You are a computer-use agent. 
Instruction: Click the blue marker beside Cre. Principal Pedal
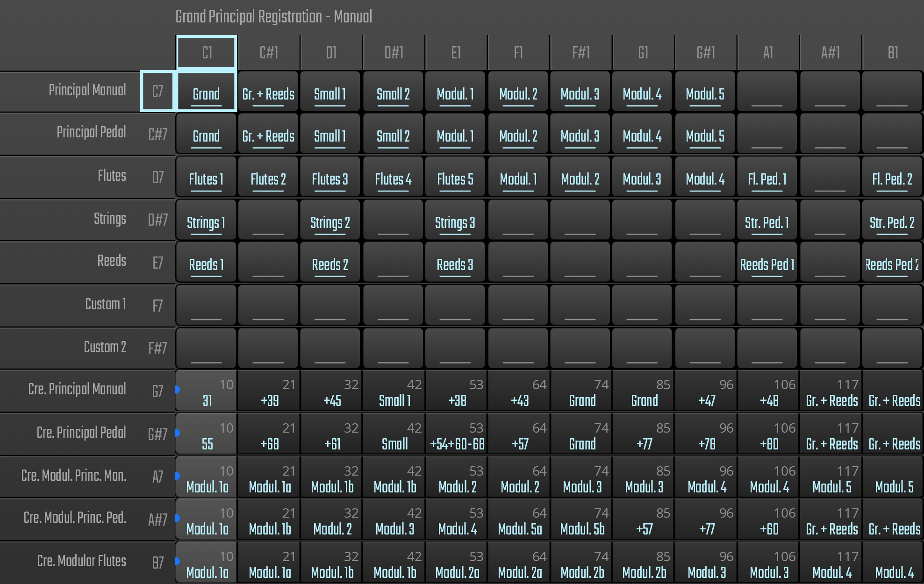click(178, 433)
